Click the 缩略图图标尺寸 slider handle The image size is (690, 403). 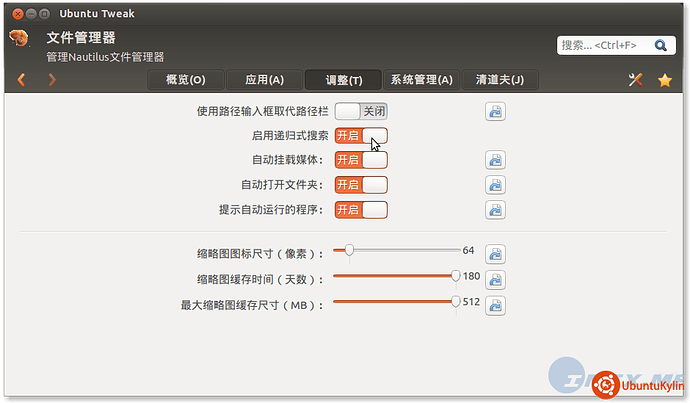point(349,250)
